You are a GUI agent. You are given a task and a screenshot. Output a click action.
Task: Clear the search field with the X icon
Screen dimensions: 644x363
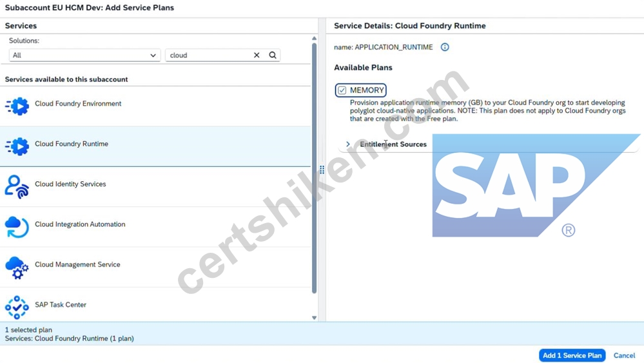click(x=257, y=55)
